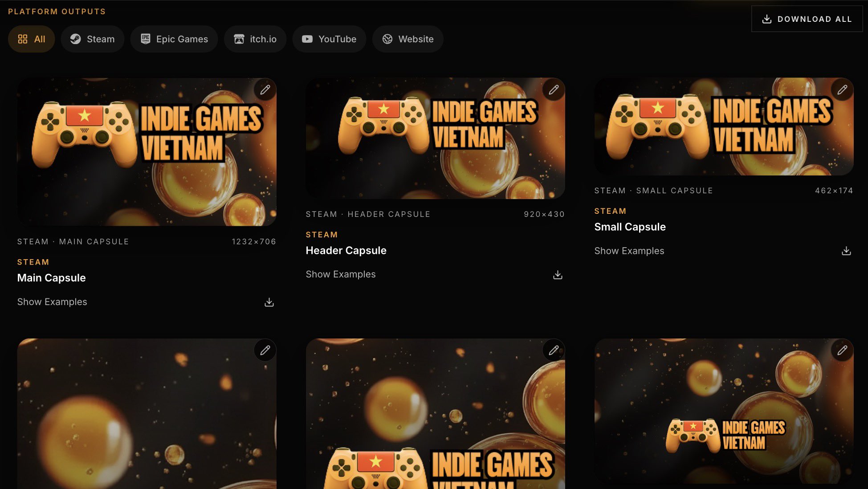This screenshot has width=868, height=489.
Task: Open the Main Capsule preview thumbnail
Action: coord(147,152)
